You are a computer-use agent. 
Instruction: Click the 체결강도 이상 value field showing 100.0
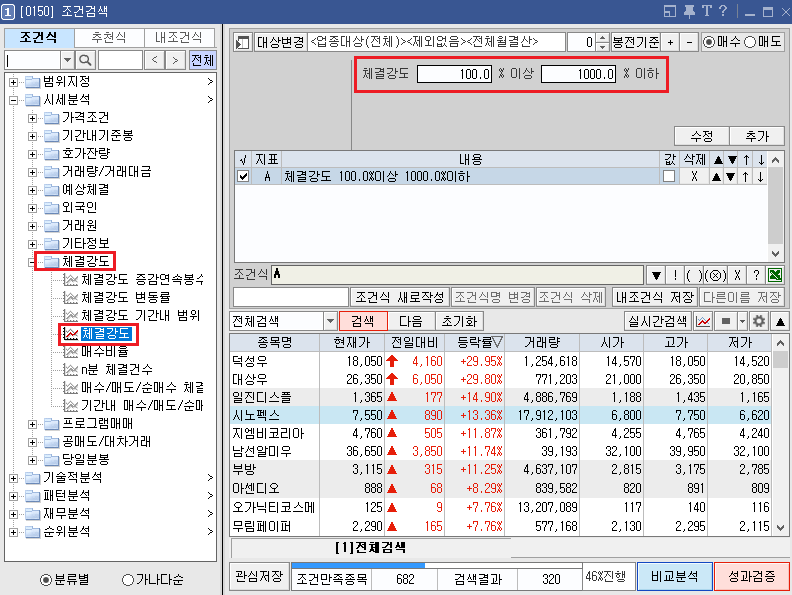pyautogui.click(x=455, y=74)
